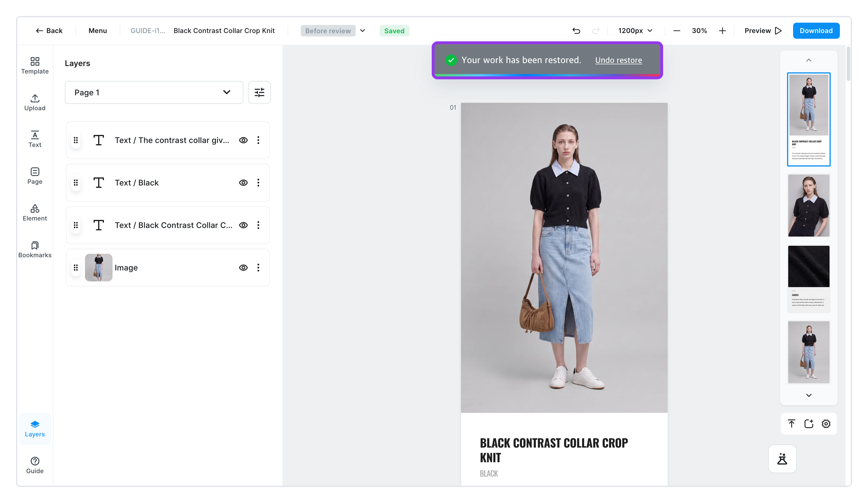Click the Undo restore link
Screen dimensions: 868x503
tap(618, 60)
